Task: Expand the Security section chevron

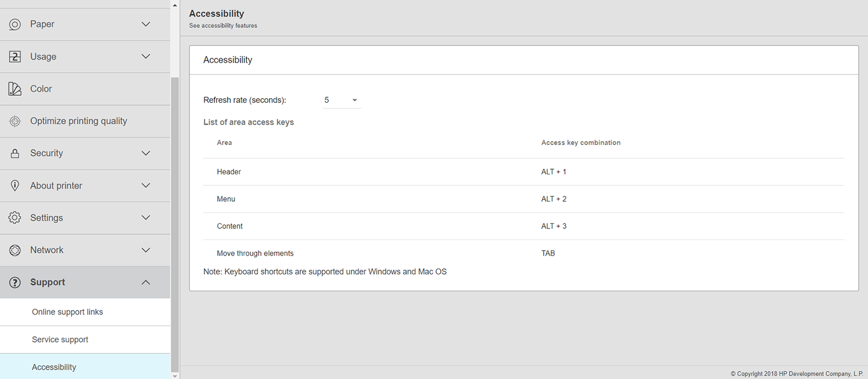Action: coord(146,153)
